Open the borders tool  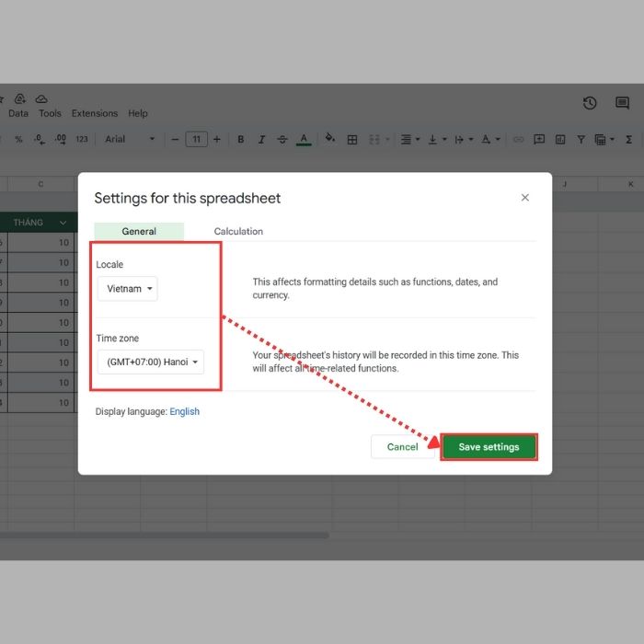(352, 140)
